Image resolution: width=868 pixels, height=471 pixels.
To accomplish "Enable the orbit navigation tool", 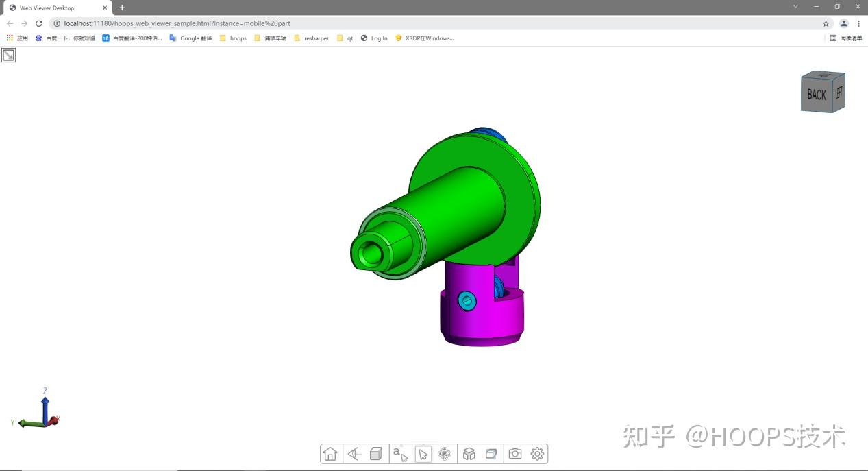I will [x=445, y=453].
